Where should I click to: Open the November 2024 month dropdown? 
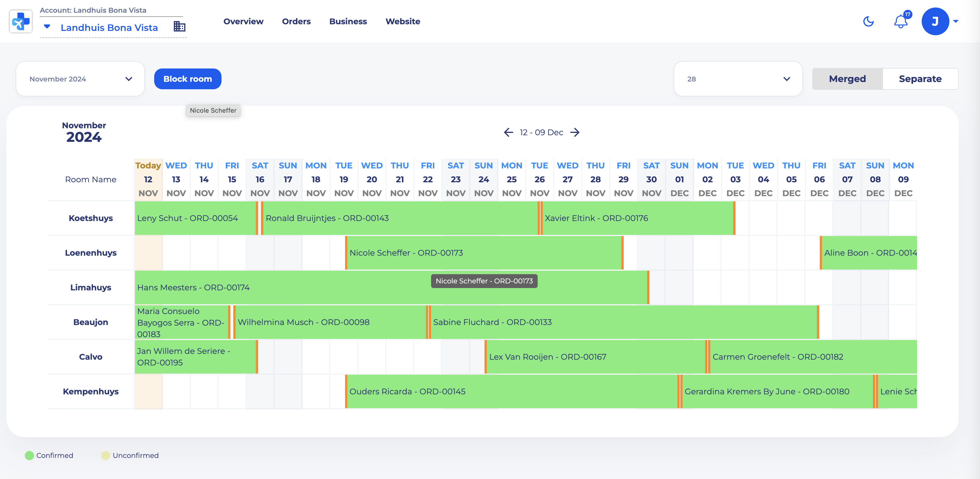coord(80,79)
